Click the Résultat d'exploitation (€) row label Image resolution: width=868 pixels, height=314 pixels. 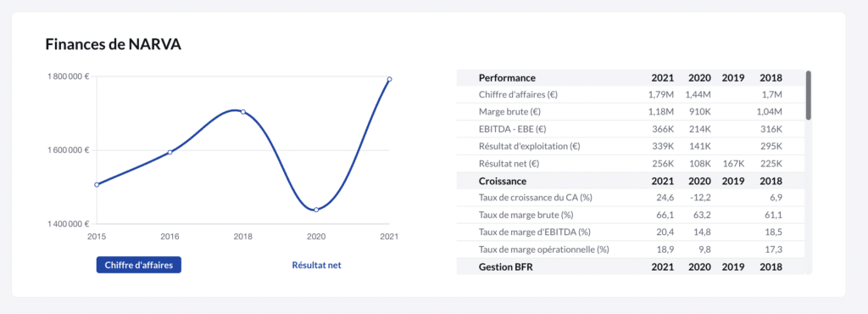[529, 146]
